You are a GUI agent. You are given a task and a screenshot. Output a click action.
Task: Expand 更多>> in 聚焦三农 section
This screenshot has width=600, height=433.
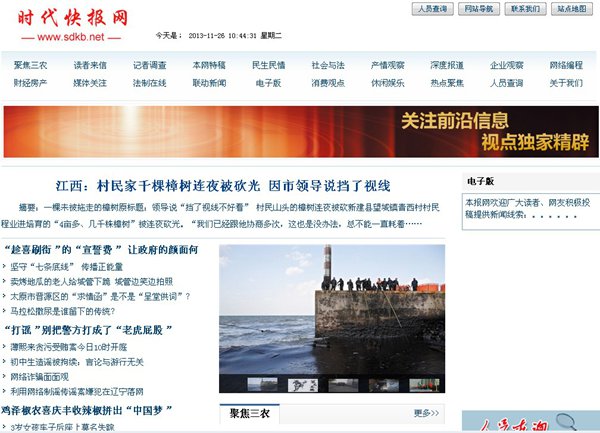426,413
